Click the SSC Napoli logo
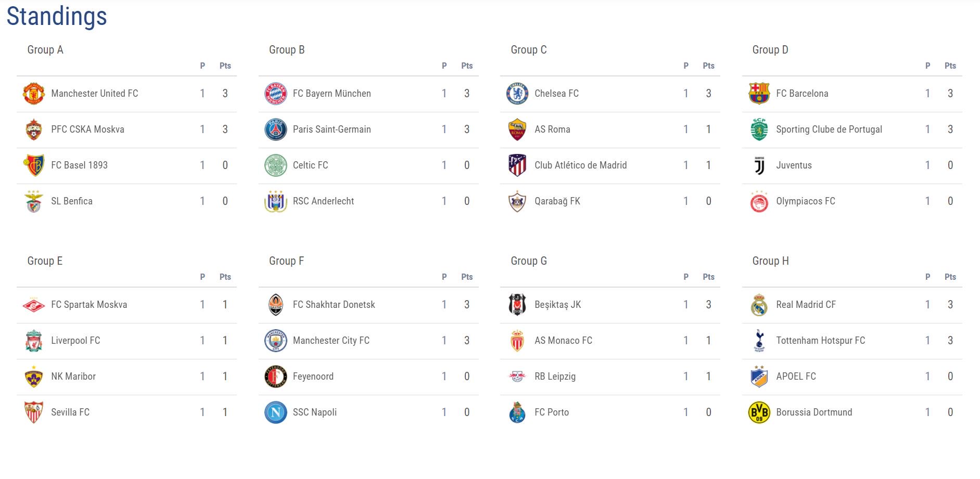The image size is (980, 479). click(275, 412)
